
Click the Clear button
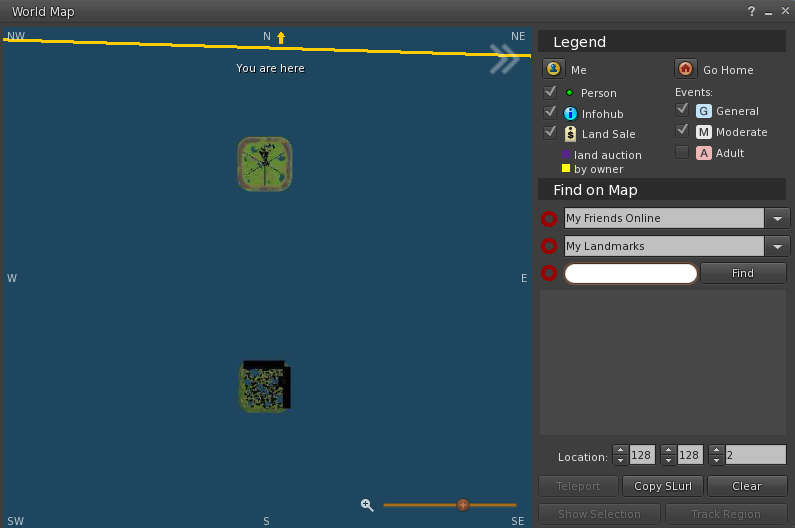click(747, 486)
